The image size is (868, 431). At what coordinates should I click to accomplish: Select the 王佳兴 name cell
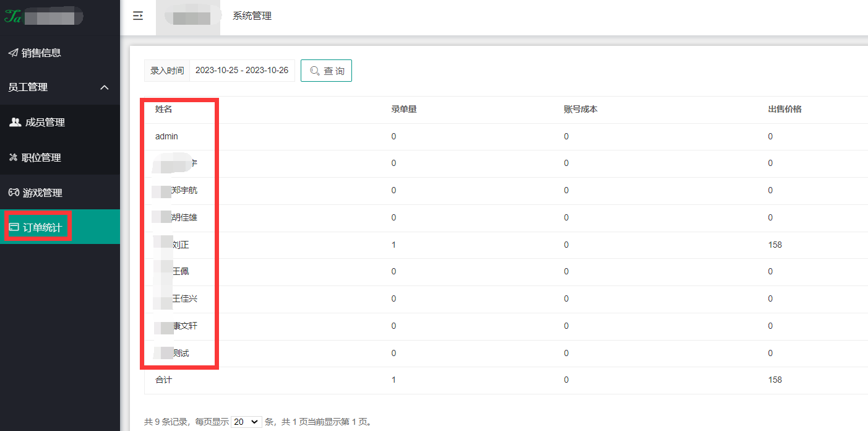tap(184, 298)
